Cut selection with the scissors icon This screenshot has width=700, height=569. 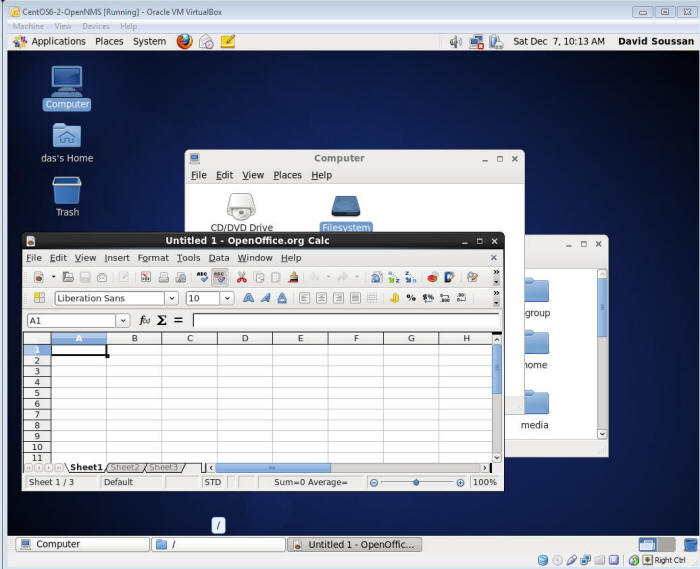tap(242, 277)
